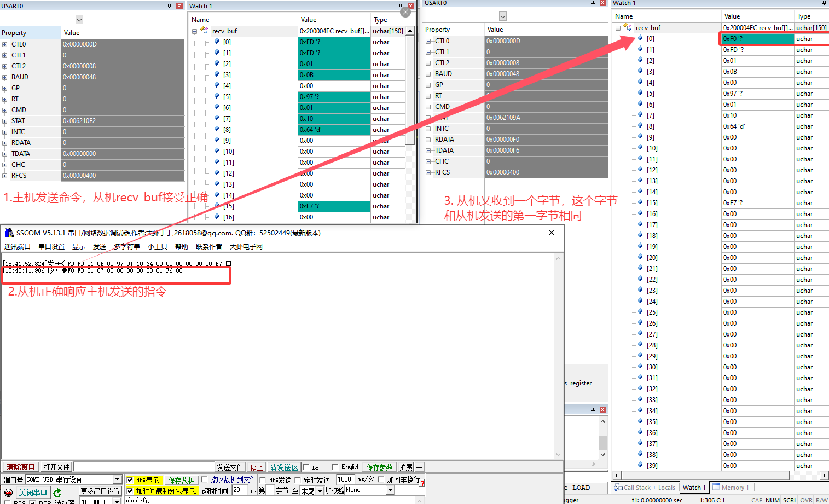Switch to the Memory 1 tab
This screenshot has width=829, height=504.
tap(731, 488)
